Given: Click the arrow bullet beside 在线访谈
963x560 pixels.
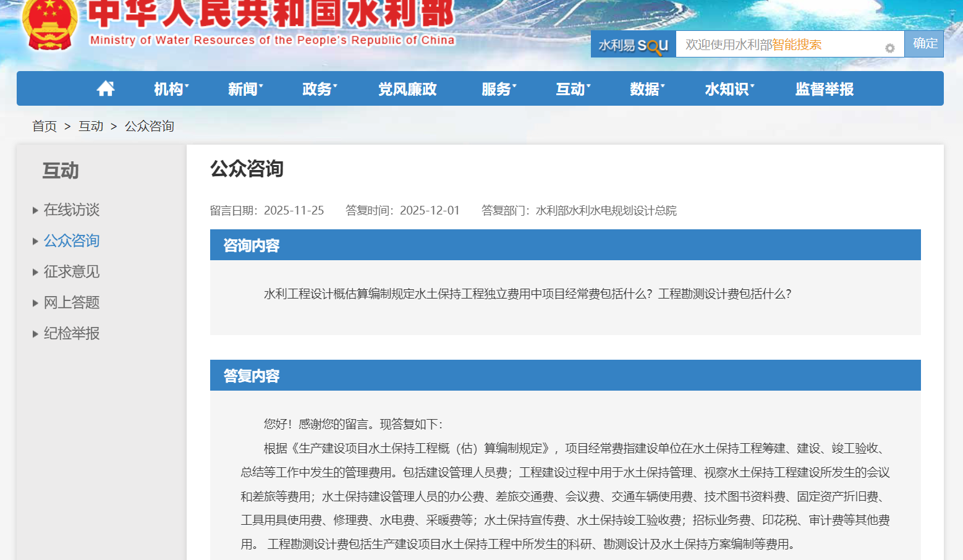Looking at the screenshot, I should (35, 211).
